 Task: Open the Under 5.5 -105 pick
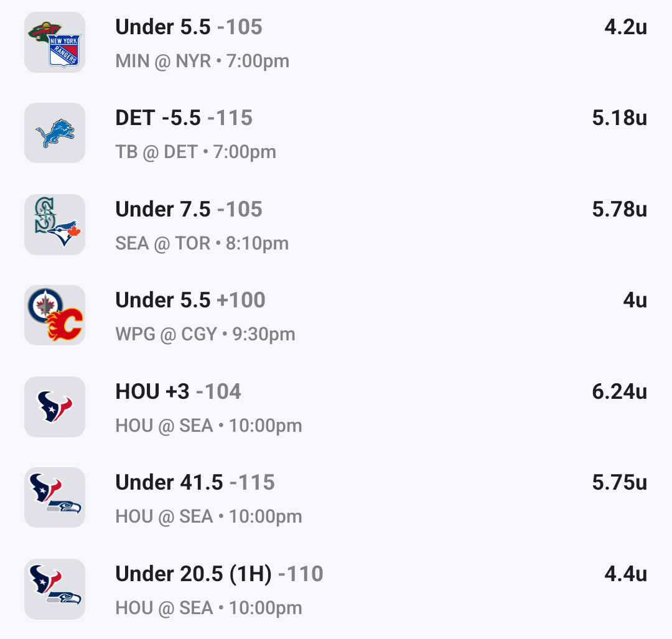tap(189, 27)
